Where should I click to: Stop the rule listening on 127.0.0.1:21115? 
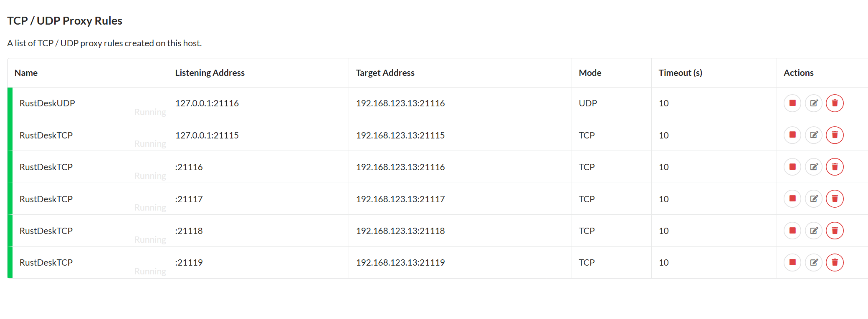(792, 135)
